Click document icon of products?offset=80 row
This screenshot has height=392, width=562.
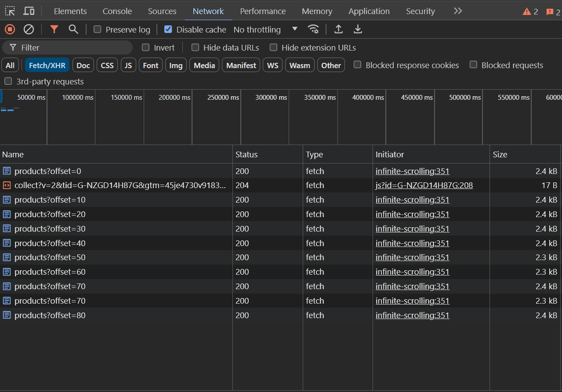[7, 315]
